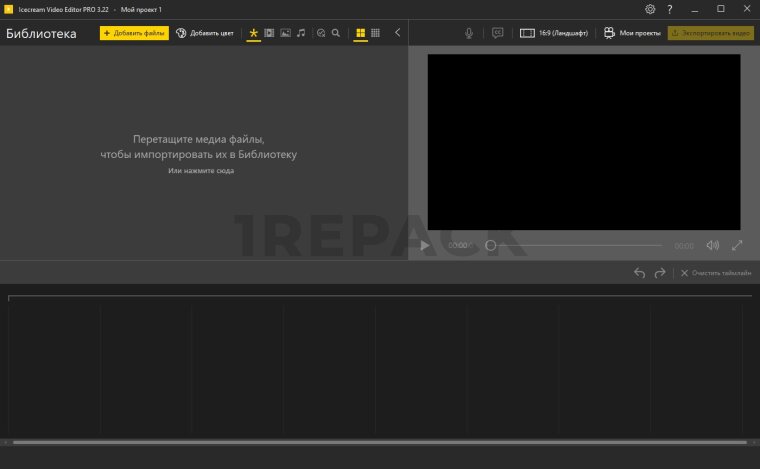Switch library to large thumbnail grid view

[x=361, y=33]
